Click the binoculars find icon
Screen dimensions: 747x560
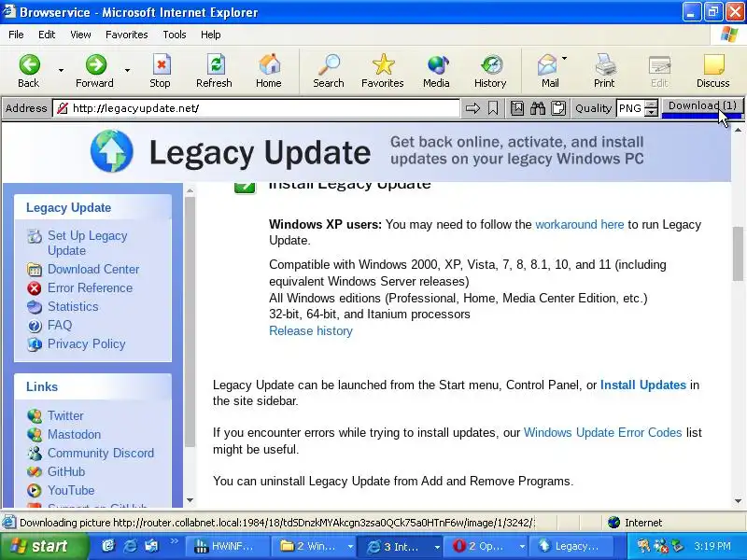click(538, 108)
